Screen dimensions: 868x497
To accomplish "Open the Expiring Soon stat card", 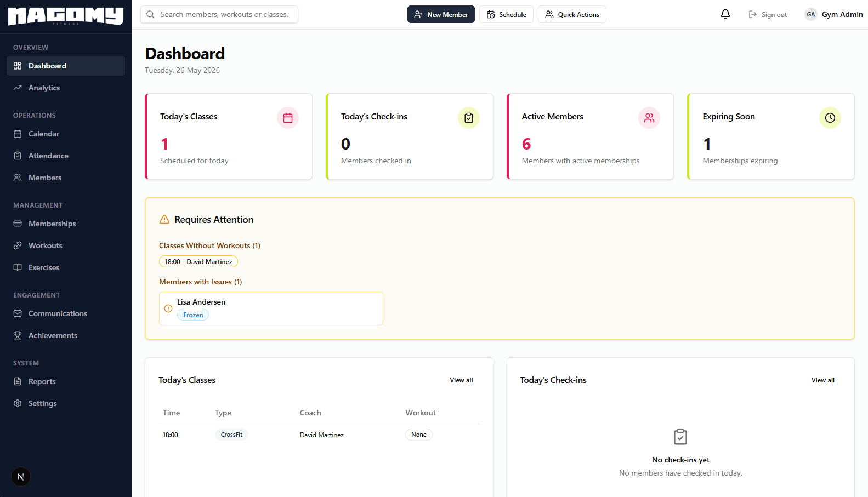I will pos(771,136).
